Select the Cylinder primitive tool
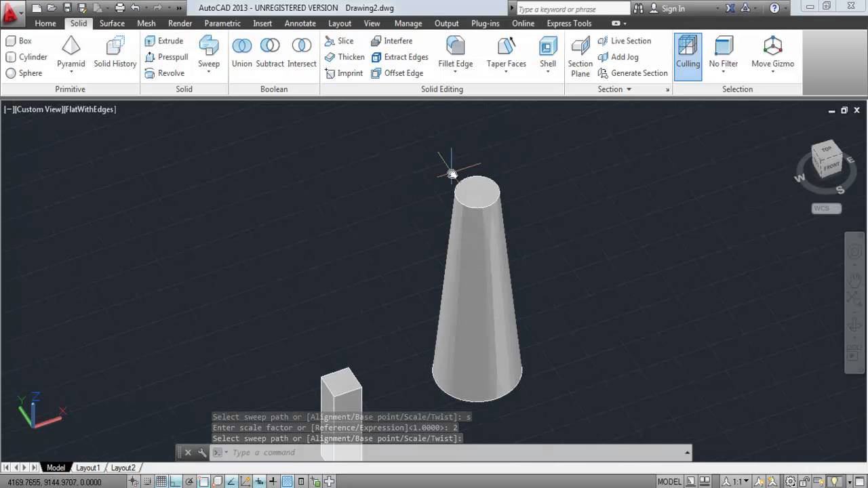 click(x=26, y=57)
